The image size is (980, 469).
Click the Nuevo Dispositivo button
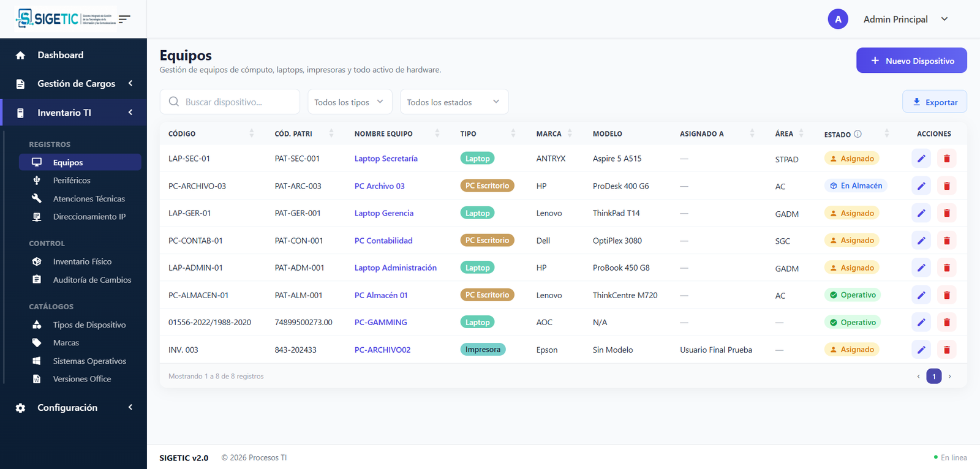tap(911, 61)
